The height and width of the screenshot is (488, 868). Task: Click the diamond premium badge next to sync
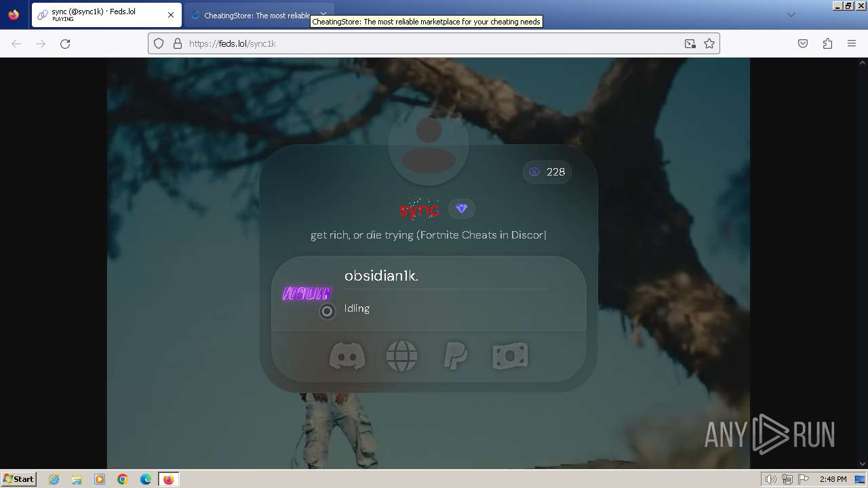461,209
